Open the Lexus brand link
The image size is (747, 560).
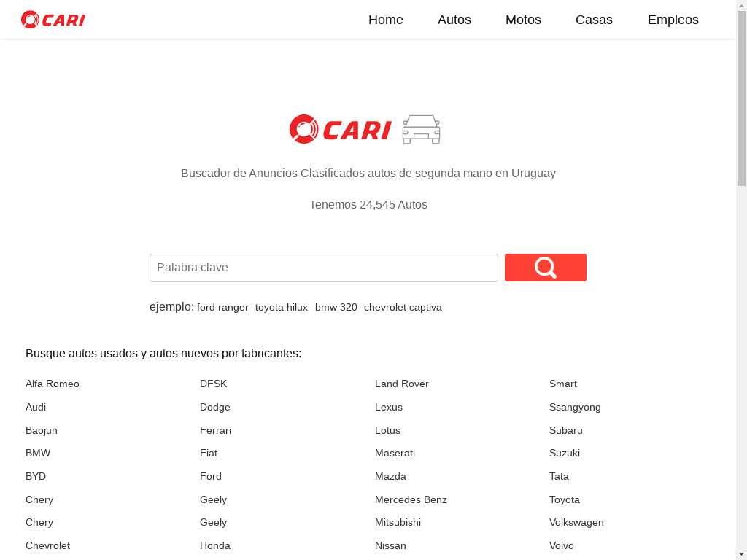click(x=389, y=407)
